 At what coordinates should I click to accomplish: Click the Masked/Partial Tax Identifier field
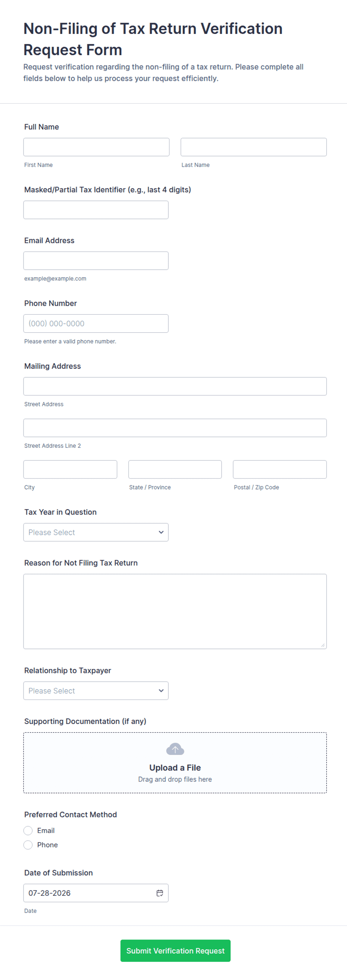[96, 210]
